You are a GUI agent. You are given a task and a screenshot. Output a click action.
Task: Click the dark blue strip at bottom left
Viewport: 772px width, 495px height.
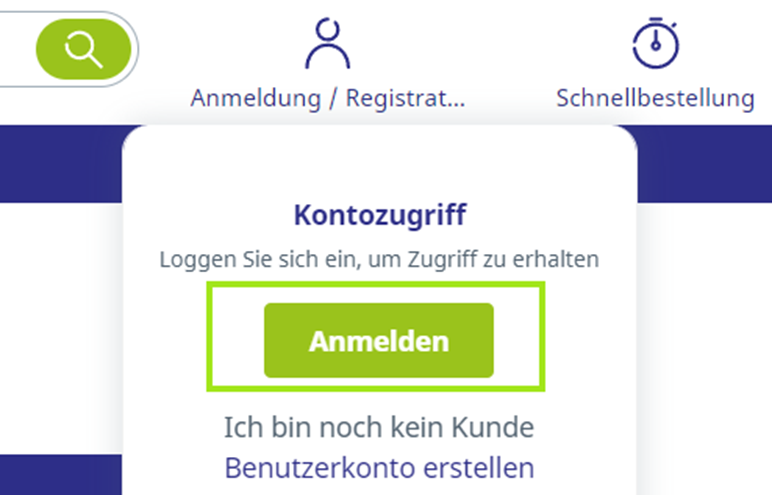click(61, 475)
